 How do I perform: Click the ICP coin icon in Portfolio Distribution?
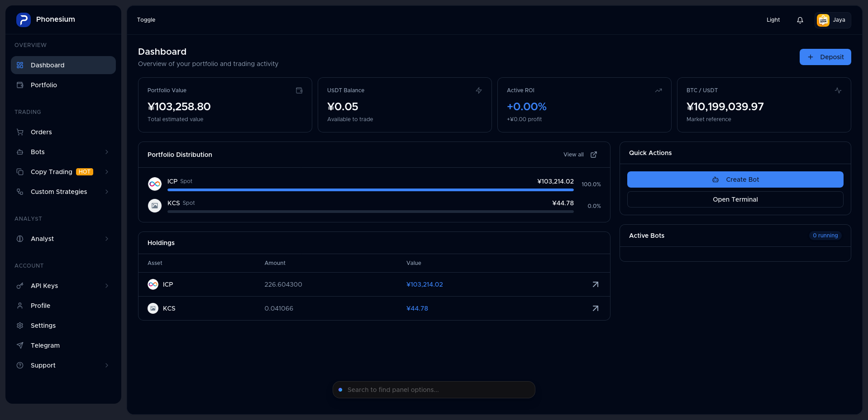(x=155, y=184)
